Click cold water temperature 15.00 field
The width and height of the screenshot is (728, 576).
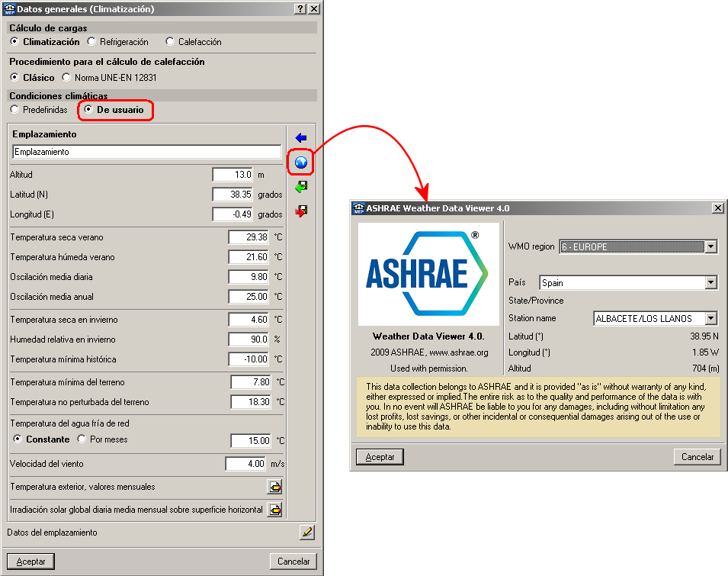coord(251,440)
